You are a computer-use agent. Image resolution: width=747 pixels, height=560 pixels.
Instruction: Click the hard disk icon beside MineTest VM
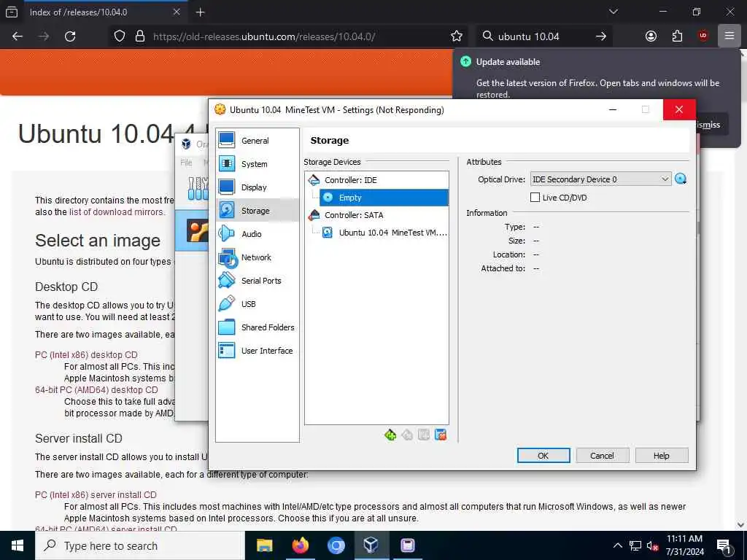coord(328,233)
